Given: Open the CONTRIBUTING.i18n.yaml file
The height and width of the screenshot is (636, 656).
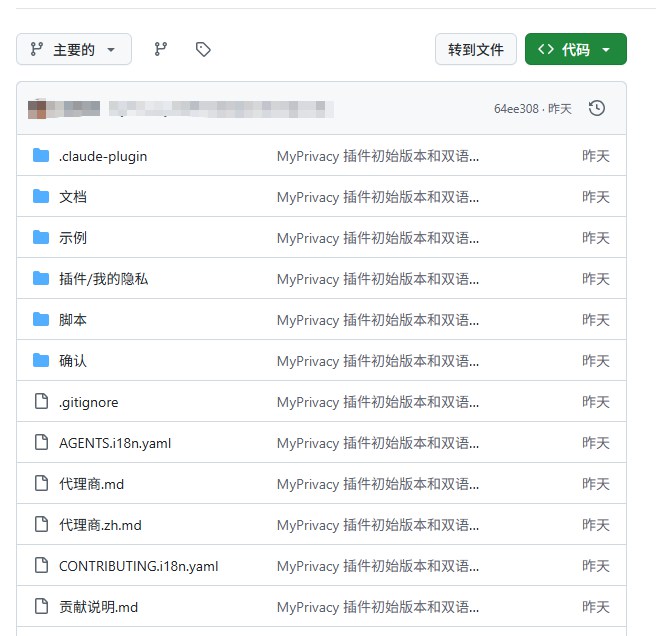Looking at the screenshot, I should click(138, 566).
